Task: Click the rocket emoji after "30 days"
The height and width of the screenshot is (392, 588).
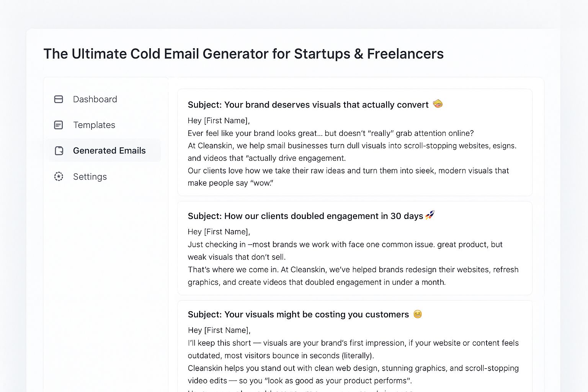Action: click(430, 215)
